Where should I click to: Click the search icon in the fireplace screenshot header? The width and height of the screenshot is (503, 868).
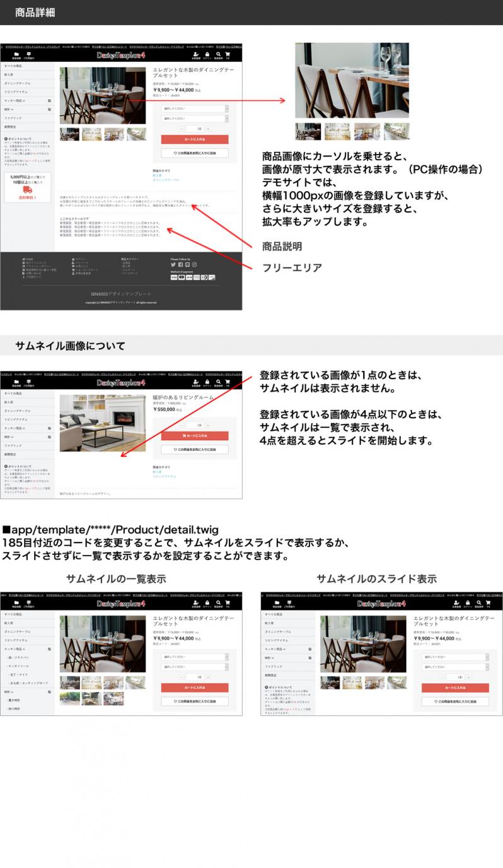point(218,382)
